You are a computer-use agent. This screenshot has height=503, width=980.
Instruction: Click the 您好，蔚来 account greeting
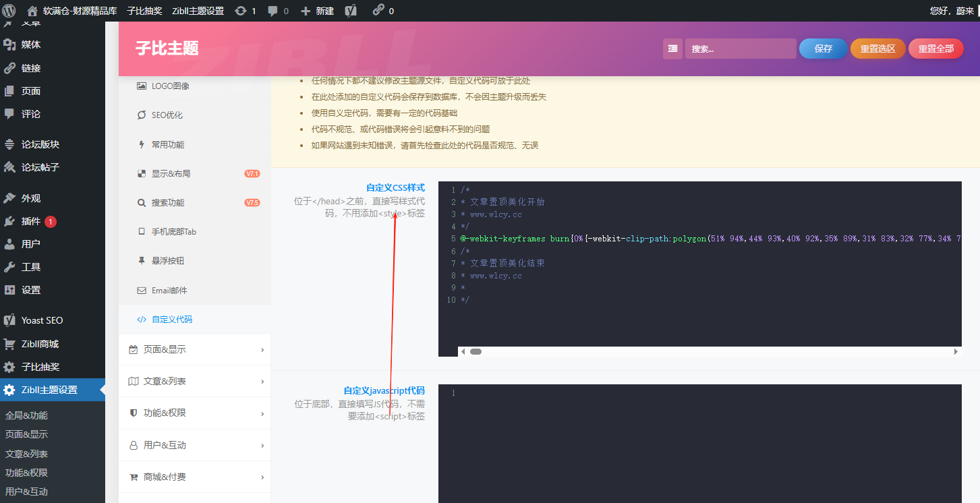(952, 11)
